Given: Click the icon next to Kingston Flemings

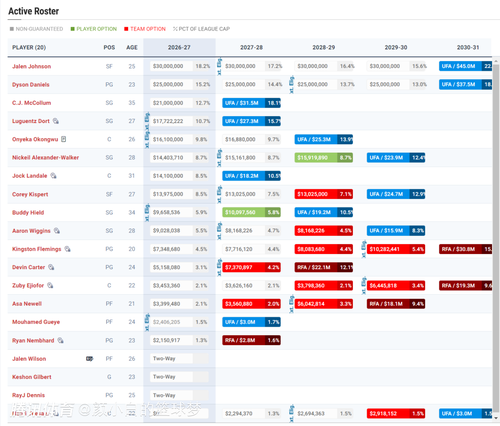Looking at the screenshot, I should [x=67, y=249].
